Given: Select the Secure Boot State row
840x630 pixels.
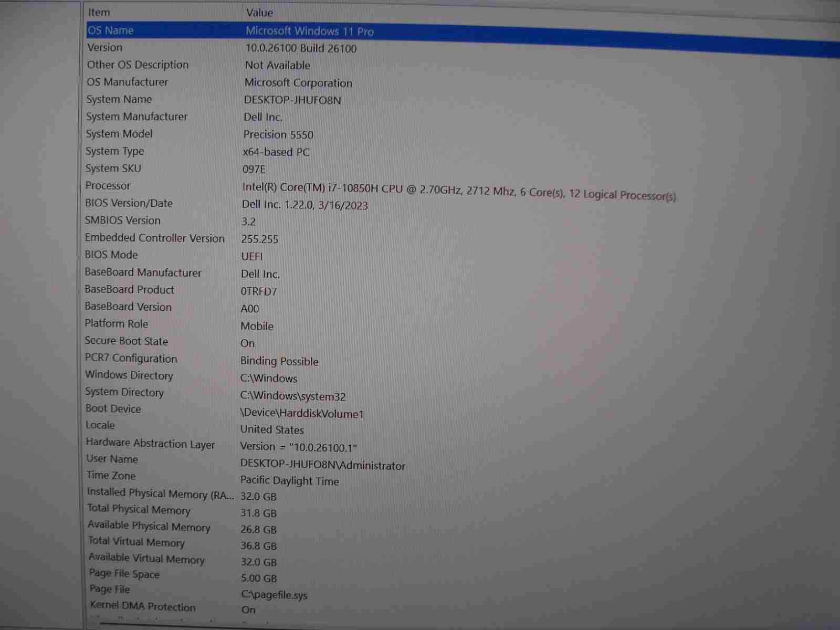Looking at the screenshot, I should point(126,341).
